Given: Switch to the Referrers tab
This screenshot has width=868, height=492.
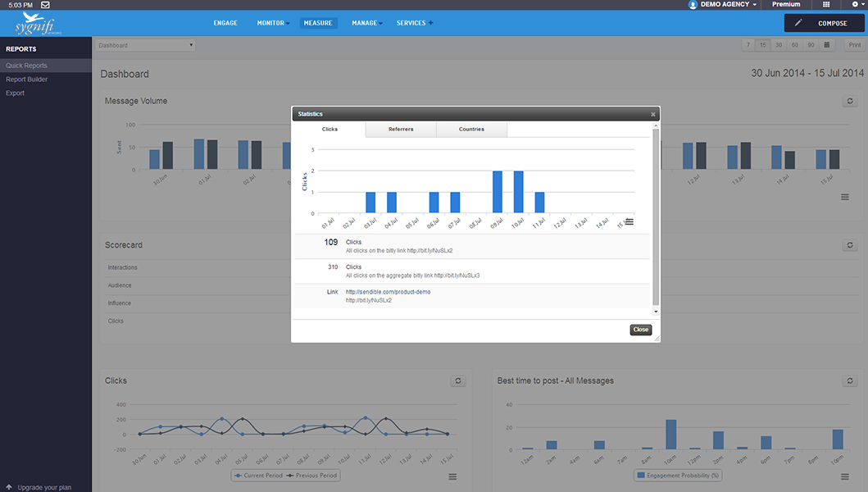Looking at the screenshot, I should coord(401,130).
